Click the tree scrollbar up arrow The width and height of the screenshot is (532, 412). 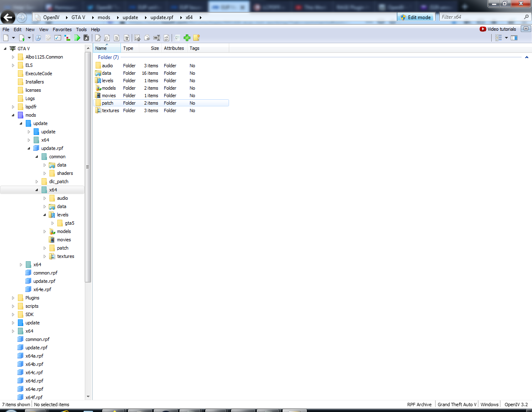pyautogui.click(x=88, y=48)
